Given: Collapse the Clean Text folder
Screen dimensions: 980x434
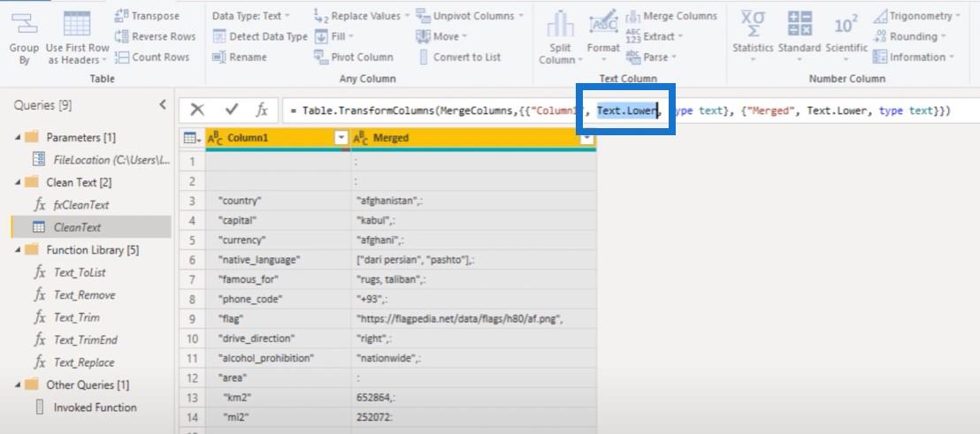Looking at the screenshot, I should tap(18, 182).
